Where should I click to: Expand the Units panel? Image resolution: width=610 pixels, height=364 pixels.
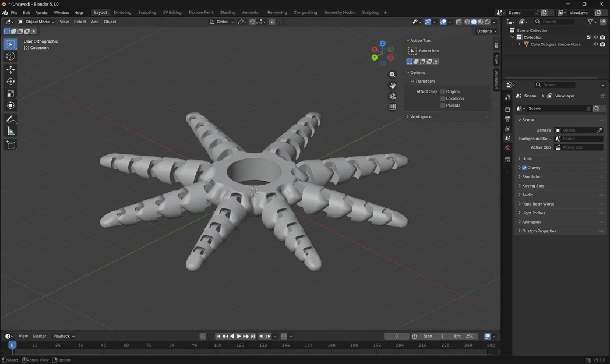[527, 158]
